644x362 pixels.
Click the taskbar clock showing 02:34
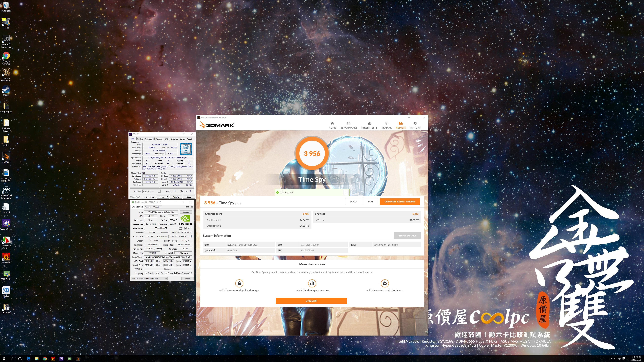point(636,358)
